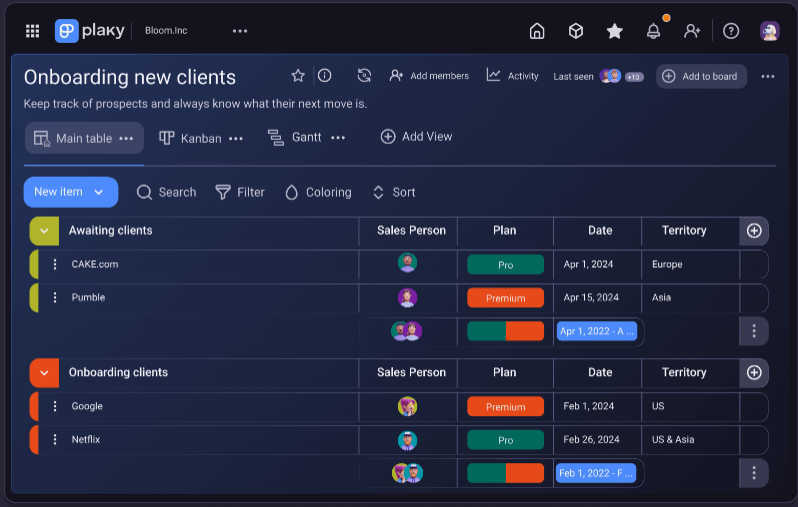Add column in Awaiting clients group

(754, 231)
